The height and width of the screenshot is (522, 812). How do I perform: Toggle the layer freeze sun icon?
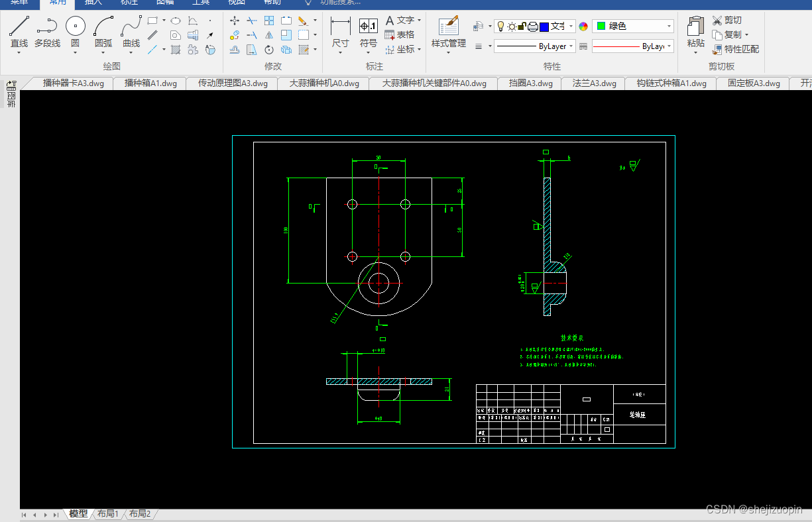tap(512, 26)
